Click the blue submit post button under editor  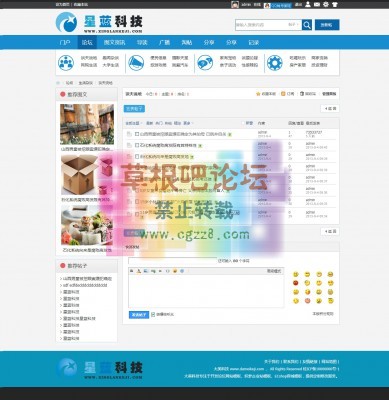(139, 314)
